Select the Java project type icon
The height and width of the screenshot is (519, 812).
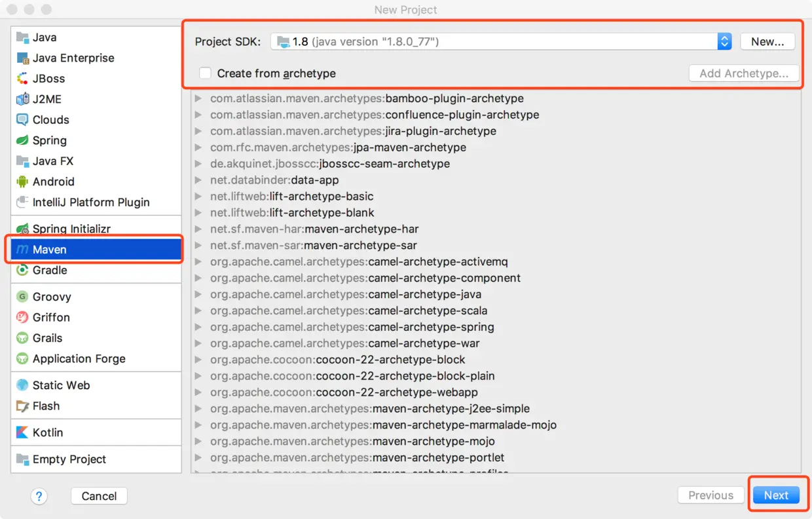22,37
